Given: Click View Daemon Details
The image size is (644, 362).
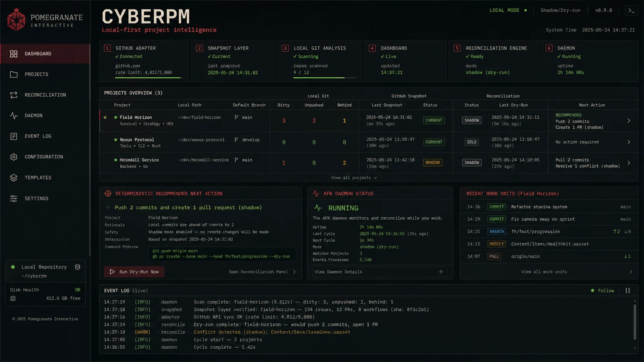Looking at the screenshot, I should (380, 272).
